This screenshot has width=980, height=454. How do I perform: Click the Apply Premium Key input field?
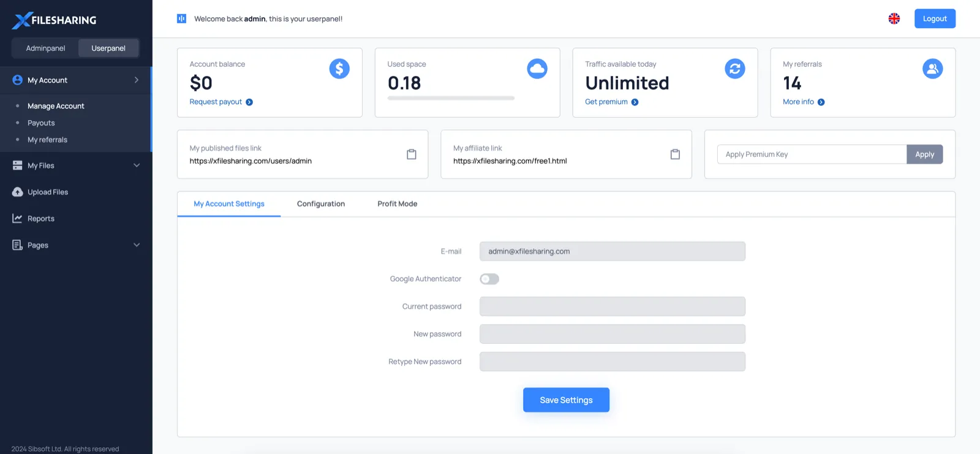click(812, 154)
